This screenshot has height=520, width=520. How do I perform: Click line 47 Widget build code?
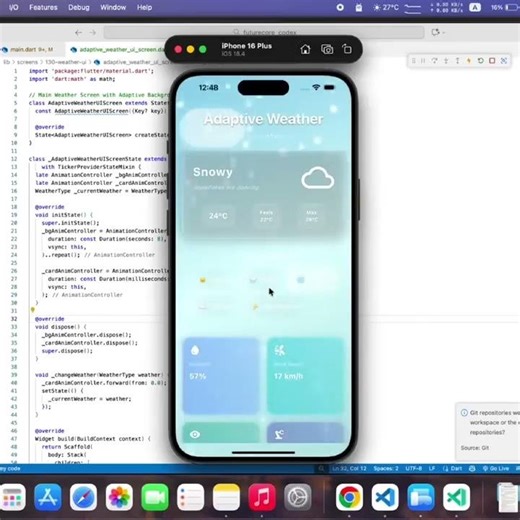[x=93, y=439]
